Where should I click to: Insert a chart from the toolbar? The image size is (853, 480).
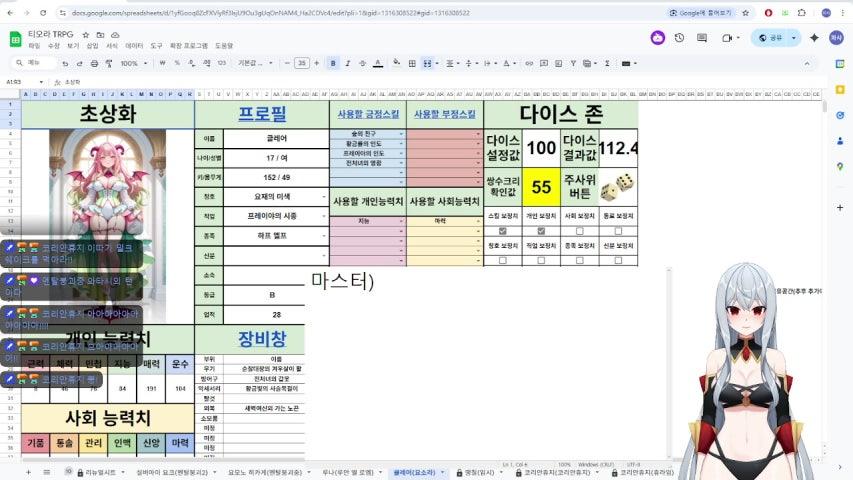pos(558,64)
